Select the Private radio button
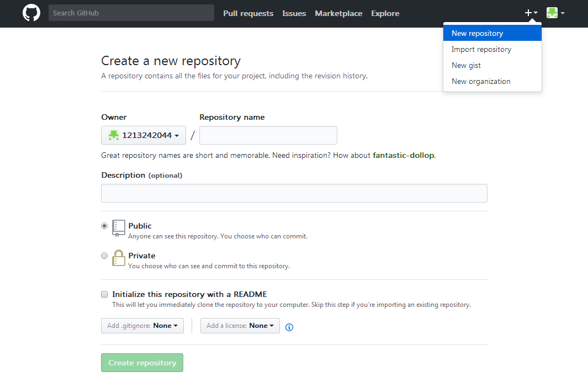This screenshot has height=377, width=588. coord(104,256)
